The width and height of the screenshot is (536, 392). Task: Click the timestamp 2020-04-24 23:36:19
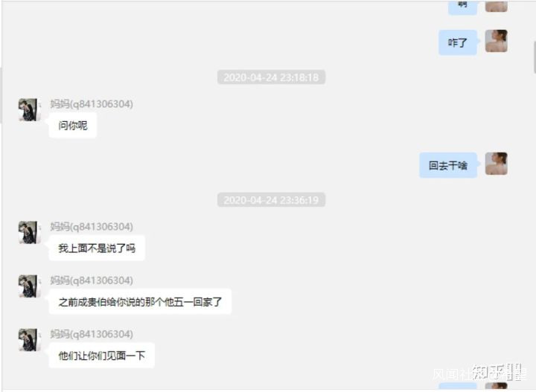(x=271, y=200)
